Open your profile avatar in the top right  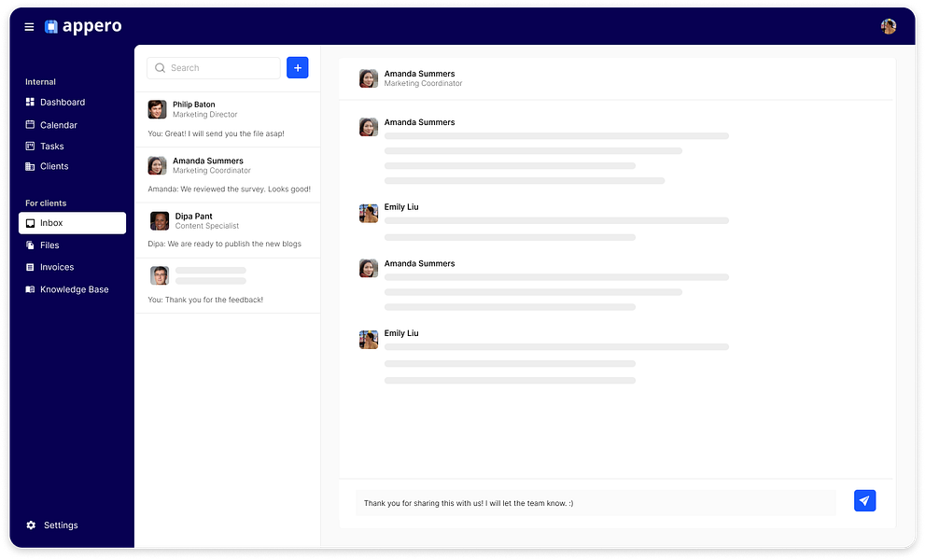point(888,25)
